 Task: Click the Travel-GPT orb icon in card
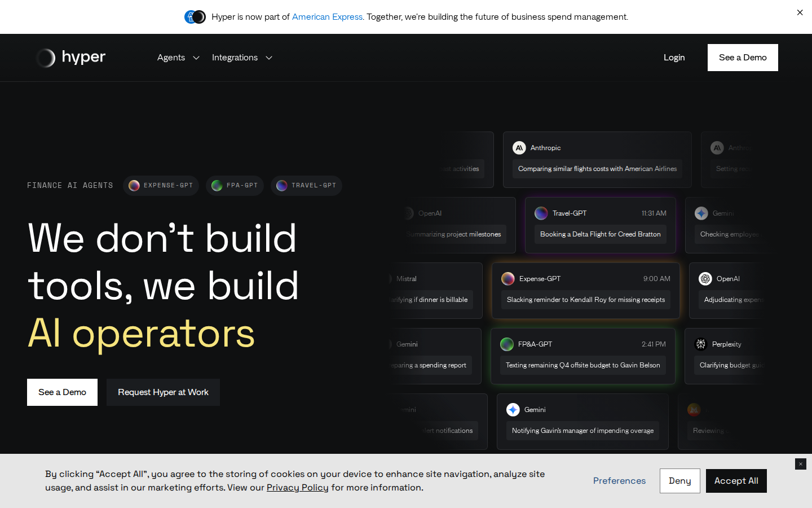(x=541, y=213)
